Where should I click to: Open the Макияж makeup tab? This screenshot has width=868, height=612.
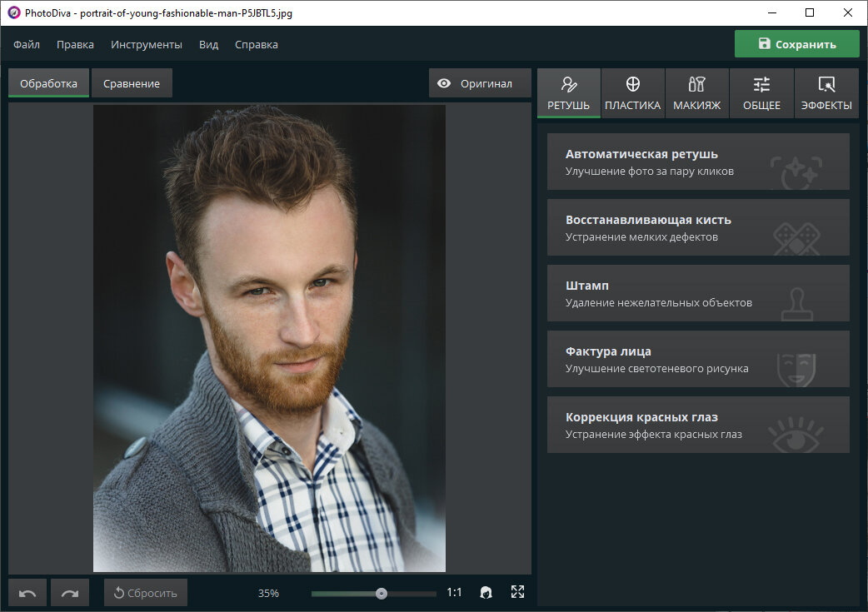(697, 93)
